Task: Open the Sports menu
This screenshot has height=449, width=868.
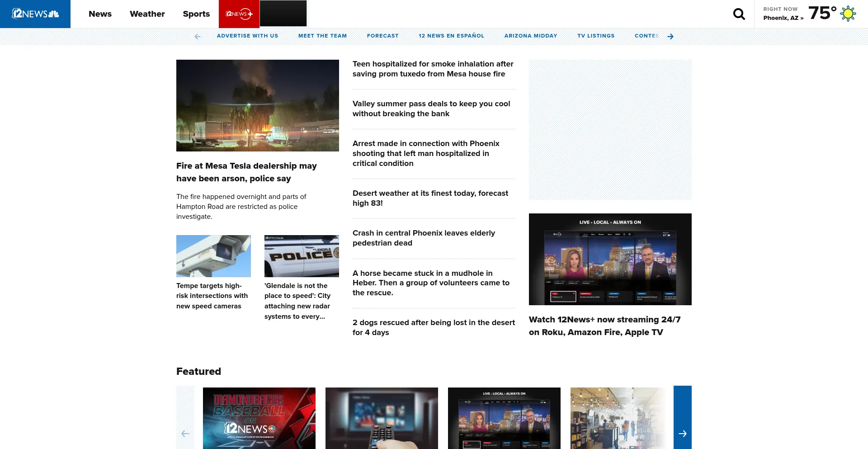Action: 196,14
